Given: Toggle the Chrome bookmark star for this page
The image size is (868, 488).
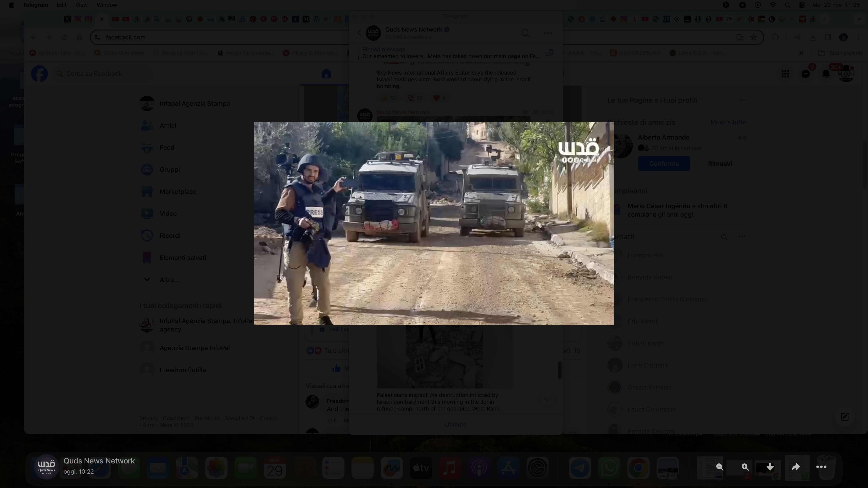Looking at the screenshot, I should [754, 37].
